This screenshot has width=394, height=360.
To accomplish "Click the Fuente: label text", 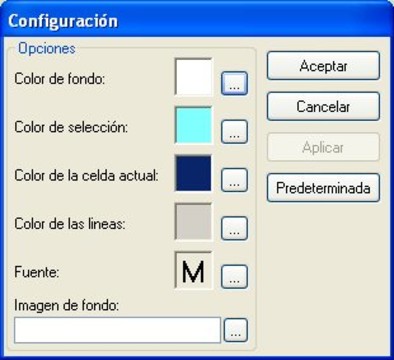I will [x=37, y=272].
